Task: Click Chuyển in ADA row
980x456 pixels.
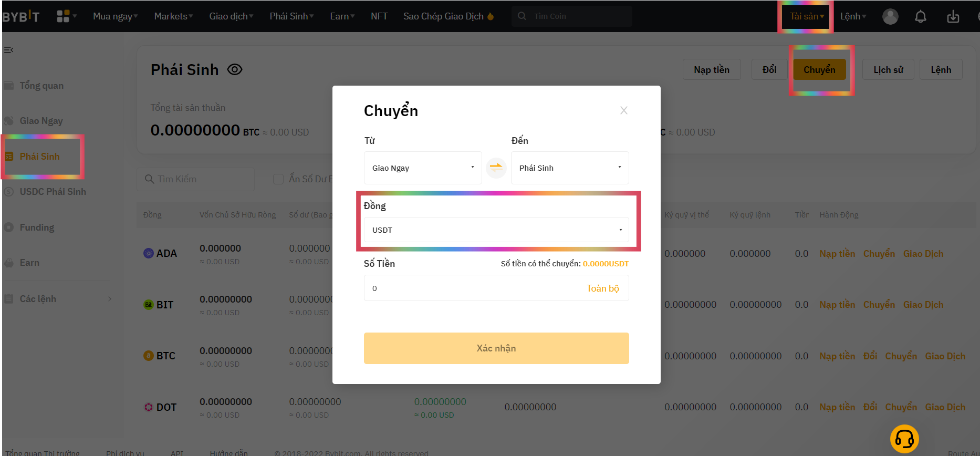Action: tap(879, 254)
